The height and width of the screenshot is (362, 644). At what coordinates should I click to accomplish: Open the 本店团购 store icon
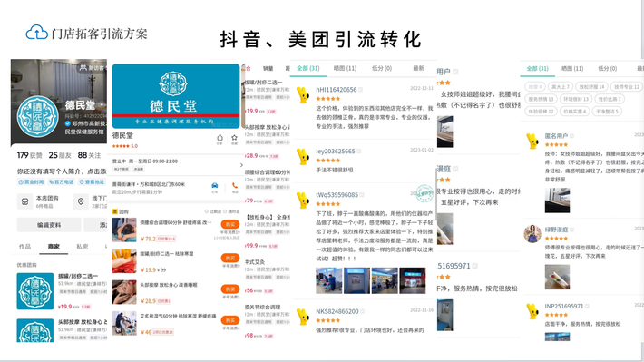point(25,201)
